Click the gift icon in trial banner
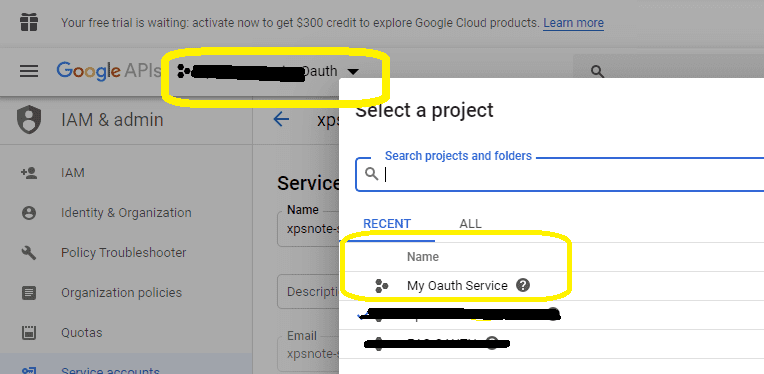 click(29, 22)
